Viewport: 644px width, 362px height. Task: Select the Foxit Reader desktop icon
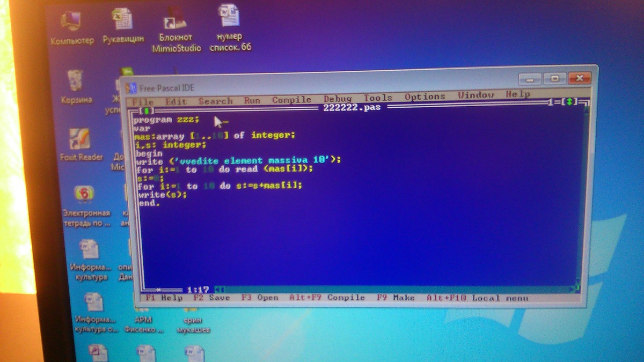(x=81, y=145)
